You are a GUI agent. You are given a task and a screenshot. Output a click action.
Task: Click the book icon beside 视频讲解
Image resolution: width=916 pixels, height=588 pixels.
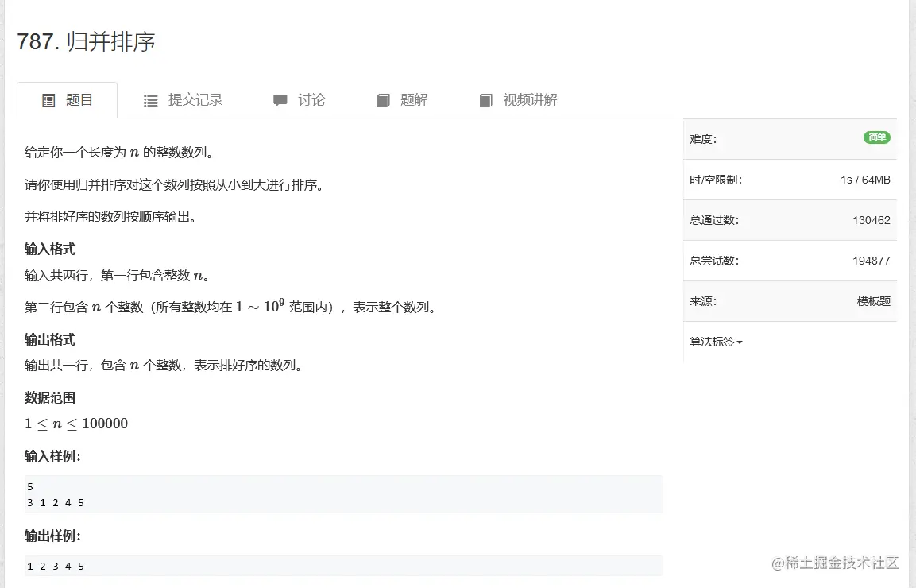pyautogui.click(x=485, y=100)
